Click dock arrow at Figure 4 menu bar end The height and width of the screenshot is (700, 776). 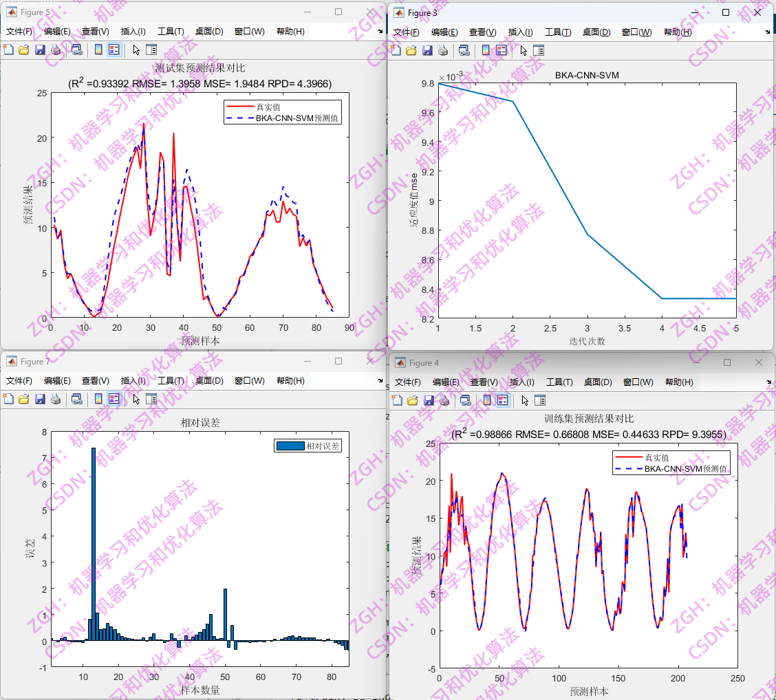coord(768,382)
